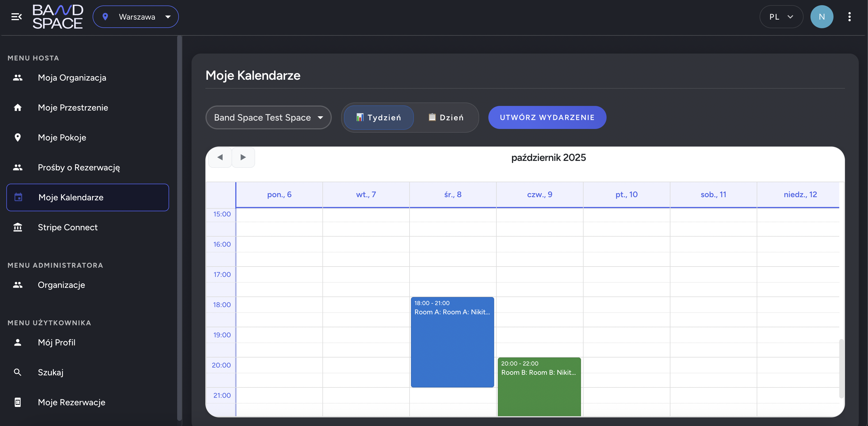Open the Warszawa city dropdown
This screenshot has height=426, width=868.
[x=136, y=16]
